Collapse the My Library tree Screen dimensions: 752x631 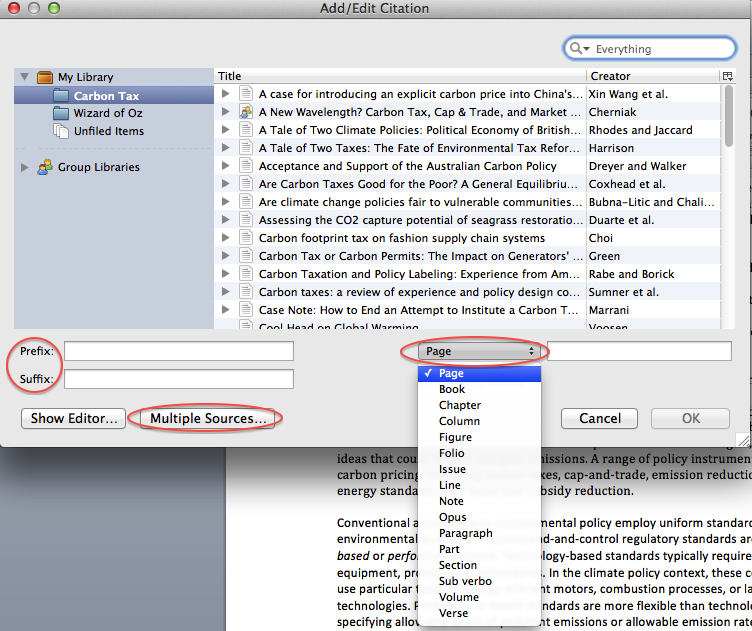click(24, 77)
